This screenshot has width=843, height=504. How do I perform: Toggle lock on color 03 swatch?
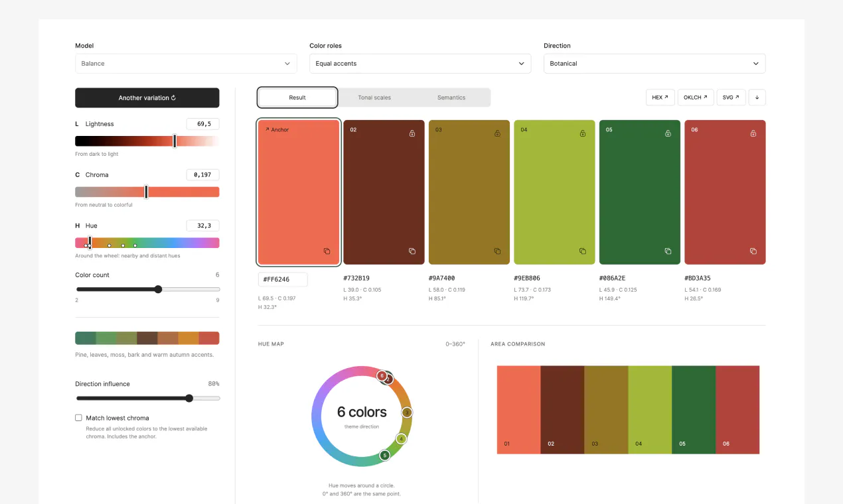coord(497,133)
